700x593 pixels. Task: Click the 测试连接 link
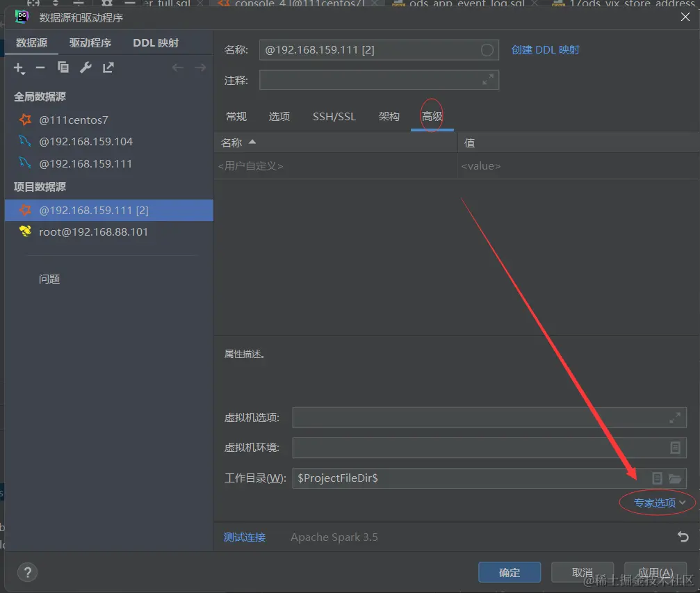(244, 537)
